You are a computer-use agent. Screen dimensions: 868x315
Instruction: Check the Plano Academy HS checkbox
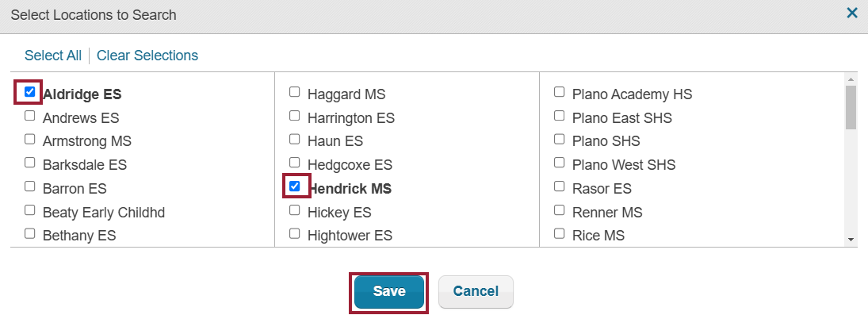[x=559, y=92]
